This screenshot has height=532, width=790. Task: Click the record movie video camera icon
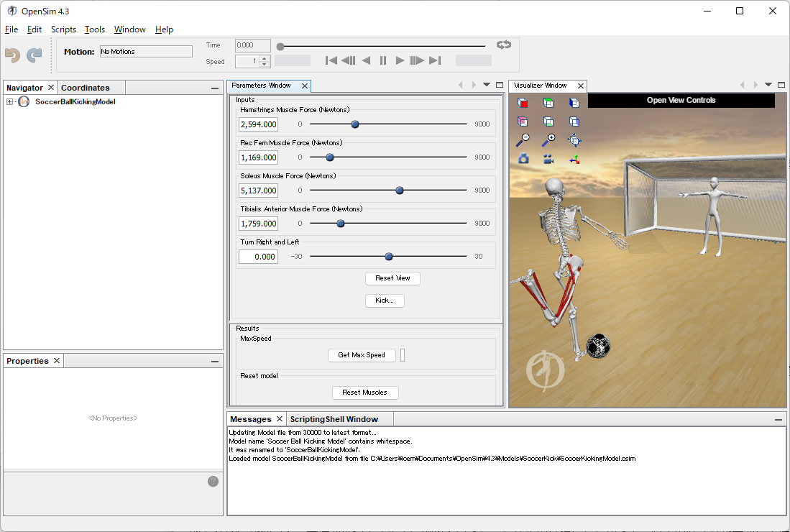click(x=548, y=159)
